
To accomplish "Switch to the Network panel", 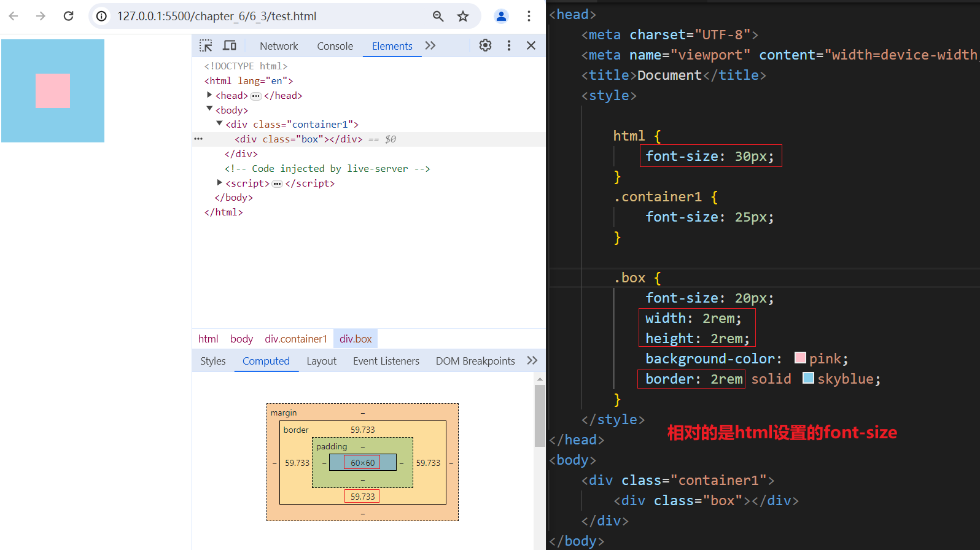I will click(x=279, y=46).
